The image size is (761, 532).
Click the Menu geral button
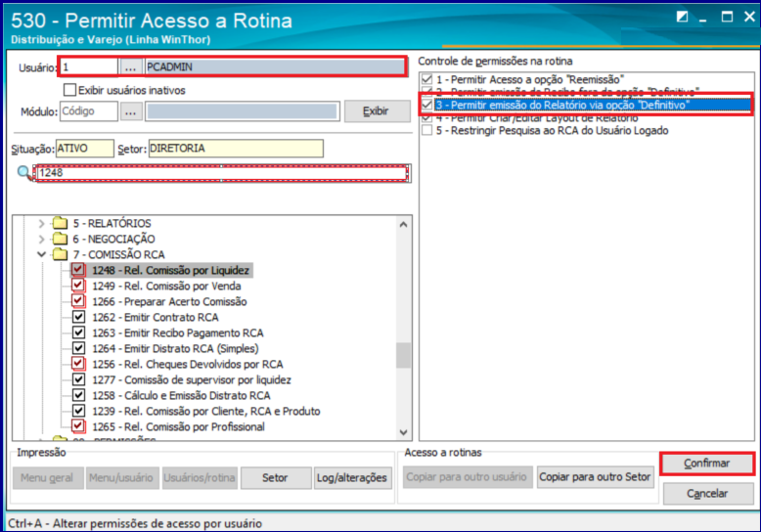click(x=48, y=477)
